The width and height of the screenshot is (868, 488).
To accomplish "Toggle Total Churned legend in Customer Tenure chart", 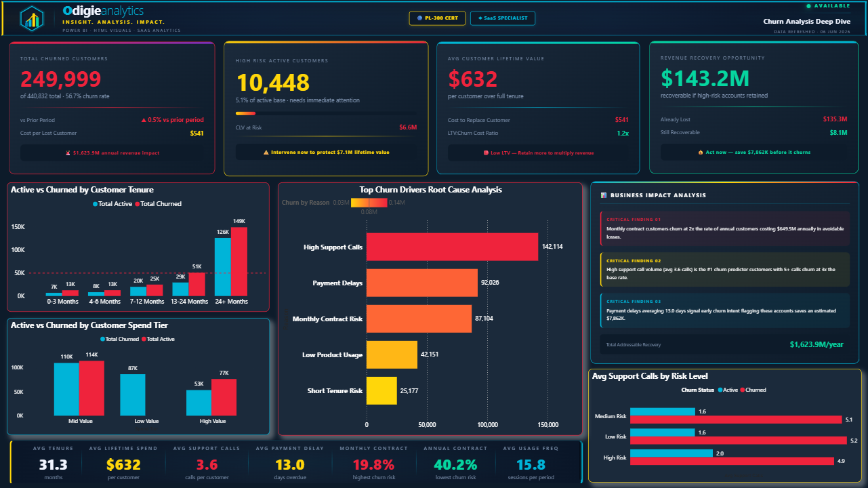I will click(x=159, y=204).
